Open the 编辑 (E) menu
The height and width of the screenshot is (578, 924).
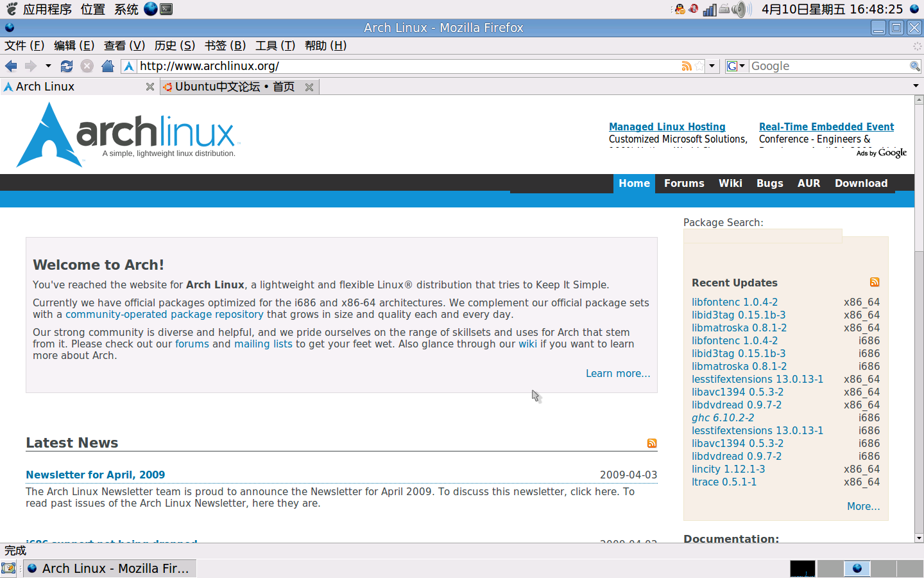click(x=74, y=46)
